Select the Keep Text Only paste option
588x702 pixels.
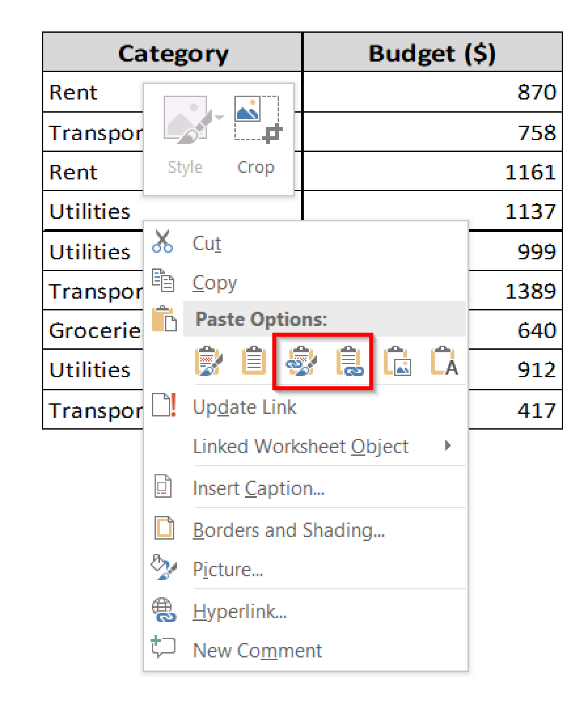tap(445, 362)
